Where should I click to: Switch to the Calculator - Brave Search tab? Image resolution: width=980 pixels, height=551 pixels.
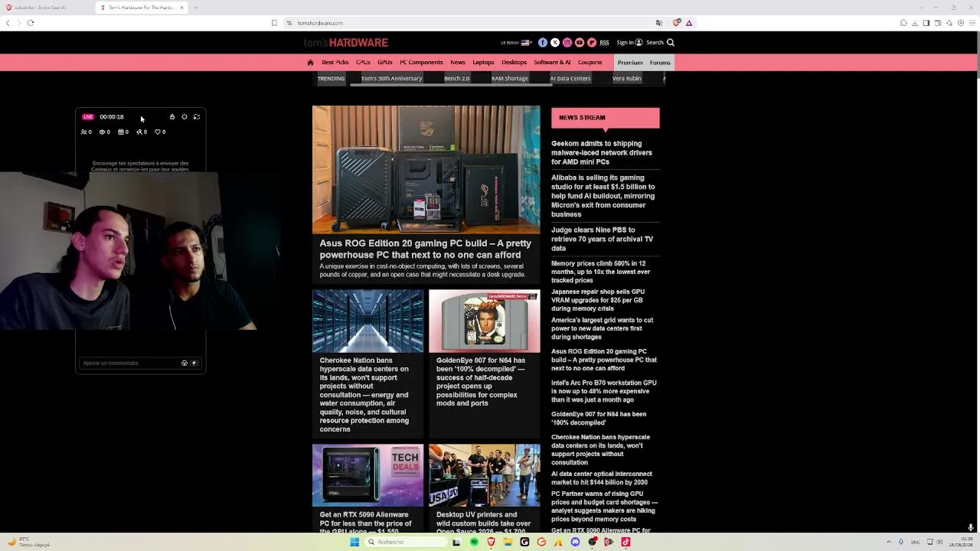pyautogui.click(x=46, y=8)
